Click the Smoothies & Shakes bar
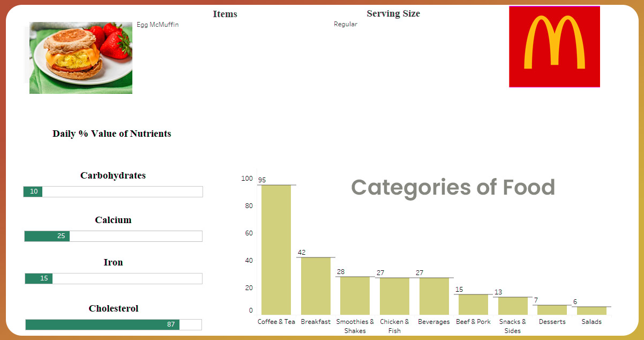 pos(355,294)
